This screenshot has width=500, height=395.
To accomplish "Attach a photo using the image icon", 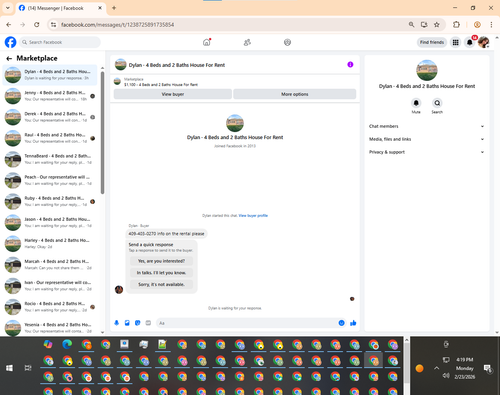I will (x=127, y=323).
